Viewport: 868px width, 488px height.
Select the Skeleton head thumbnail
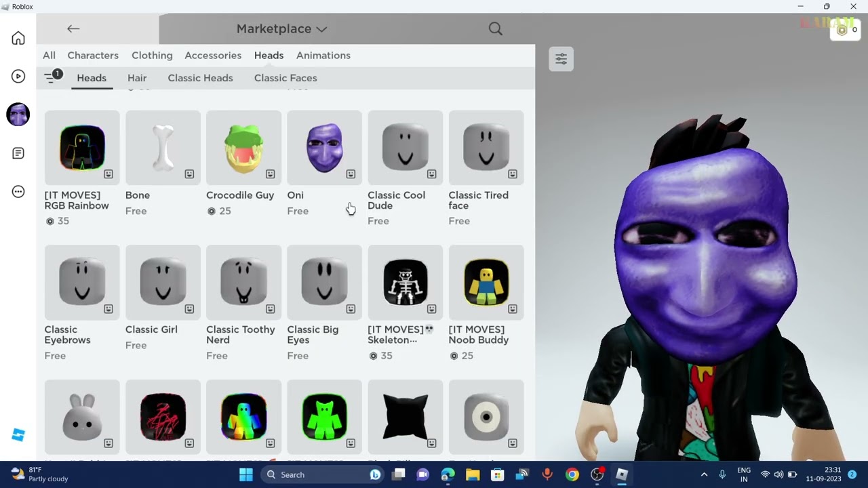coord(405,282)
